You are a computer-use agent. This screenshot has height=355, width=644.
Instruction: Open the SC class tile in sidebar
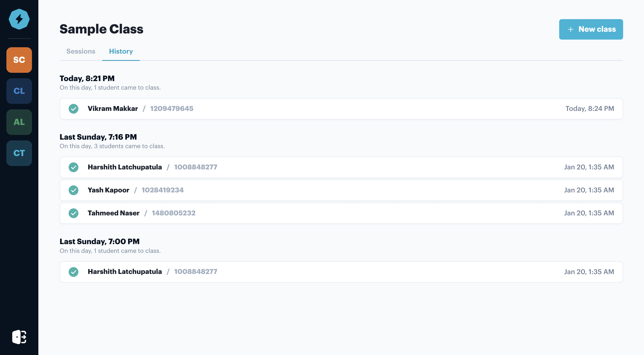19,60
